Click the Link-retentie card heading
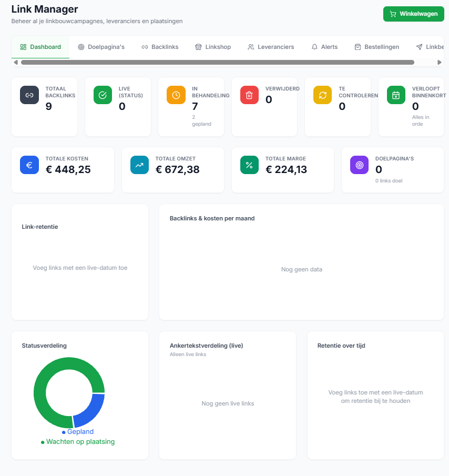Image resolution: width=449 pixels, height=476 pixels. tap(40, 227)
